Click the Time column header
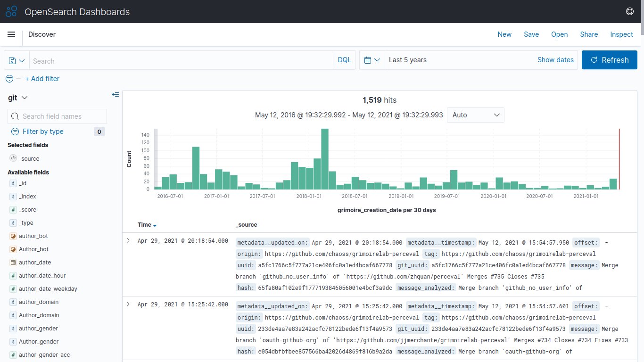Viewport: 644px width, 362px height. pyautogui.click(x=144, y=225)
